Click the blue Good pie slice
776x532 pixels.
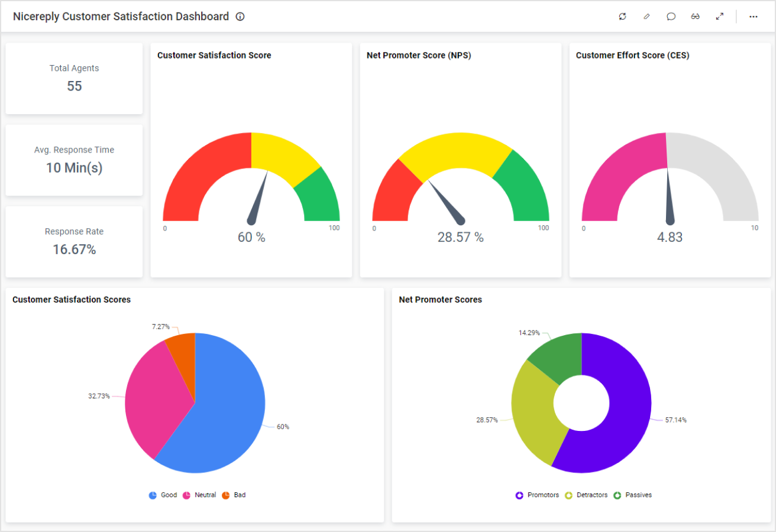click(231, 414)
